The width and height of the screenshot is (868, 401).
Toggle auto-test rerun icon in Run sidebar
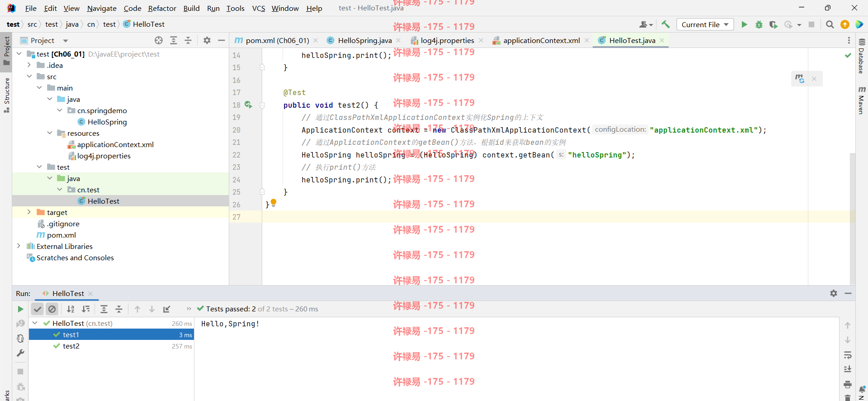pyautogui.click(x=20, y=339)
